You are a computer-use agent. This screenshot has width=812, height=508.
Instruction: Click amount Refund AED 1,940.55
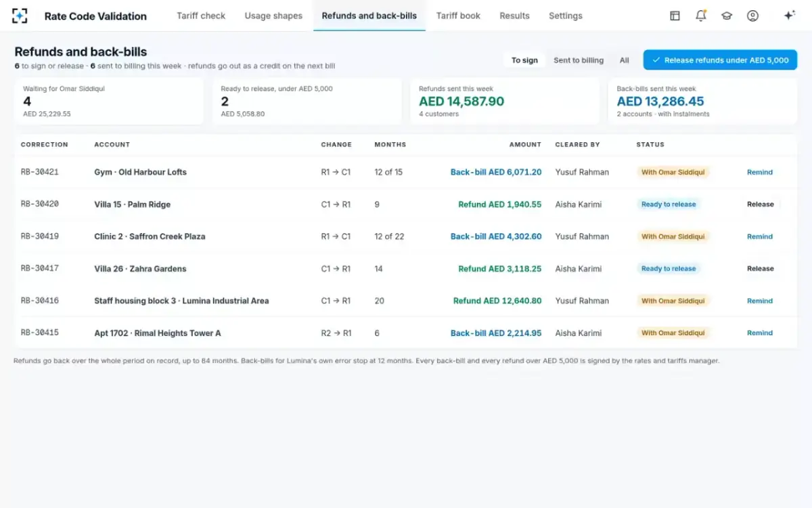coord(500,205)
